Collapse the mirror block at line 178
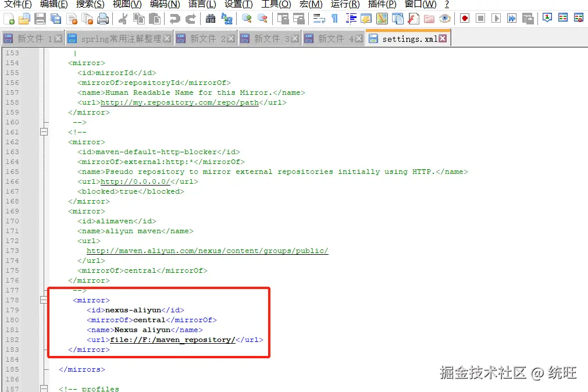 pos(44,300)
